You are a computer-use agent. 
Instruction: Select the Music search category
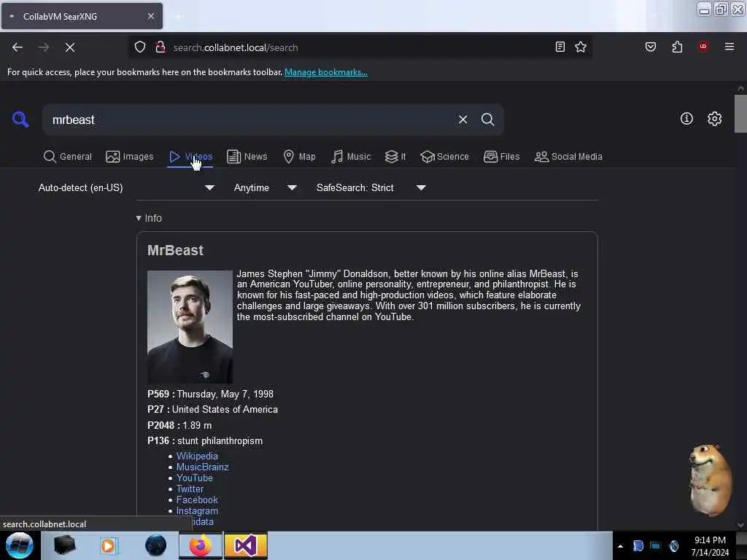point(351,157)
